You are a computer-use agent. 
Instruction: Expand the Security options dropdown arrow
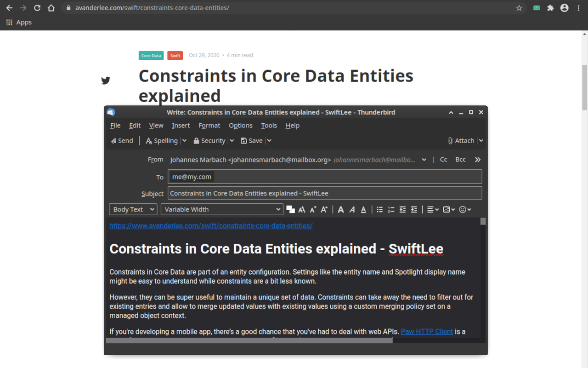(232, 141)
